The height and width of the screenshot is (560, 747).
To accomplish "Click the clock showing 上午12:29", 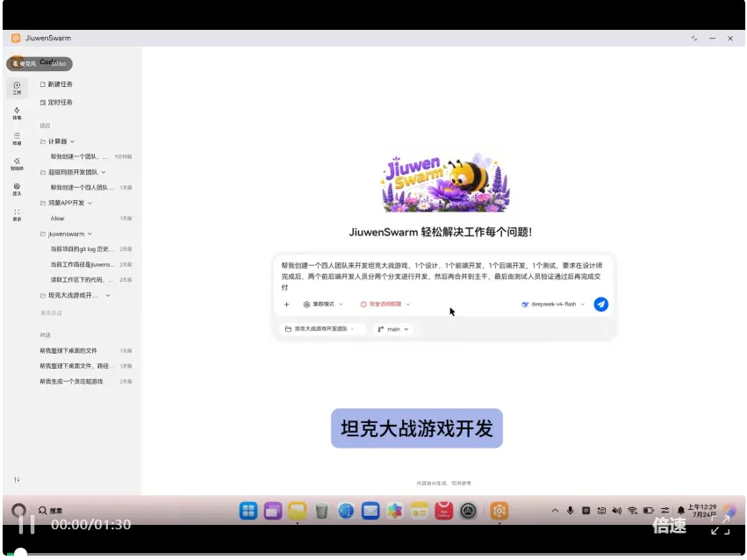I will coord(701,511).
